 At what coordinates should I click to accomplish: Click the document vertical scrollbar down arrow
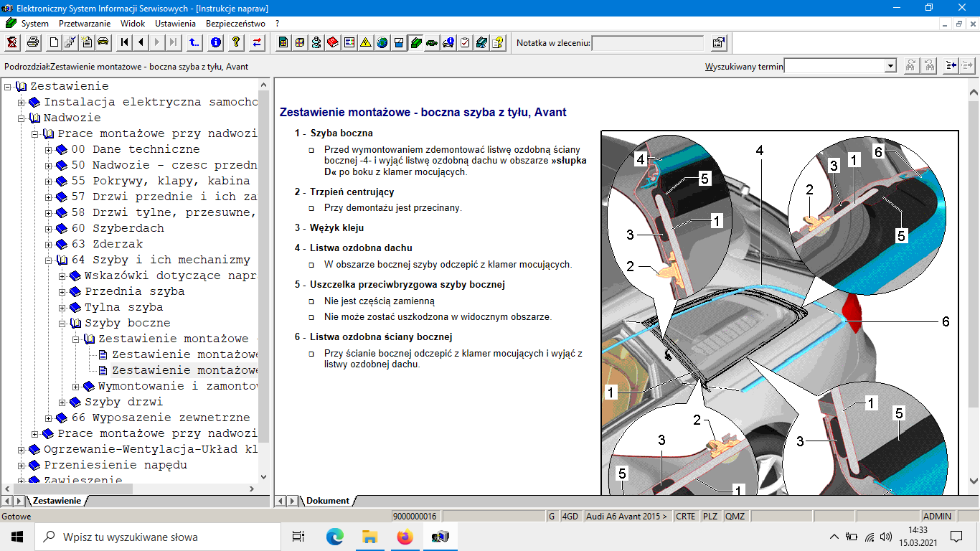[974, 481]
